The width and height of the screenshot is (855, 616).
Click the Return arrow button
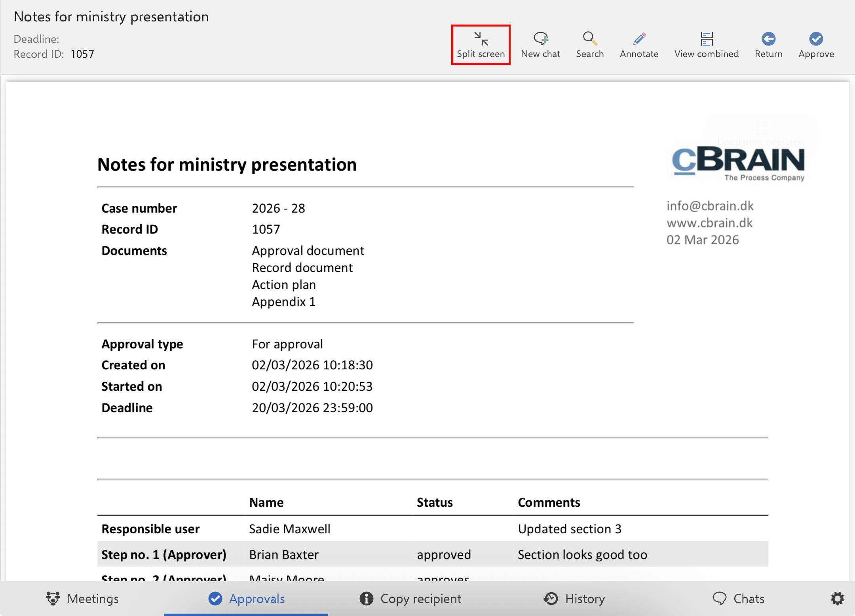tap(768, 45)
